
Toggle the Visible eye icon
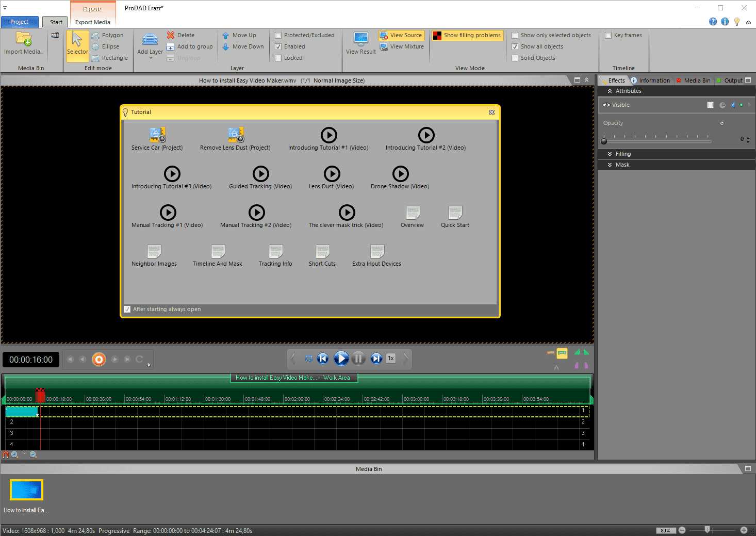click(606, 105)
